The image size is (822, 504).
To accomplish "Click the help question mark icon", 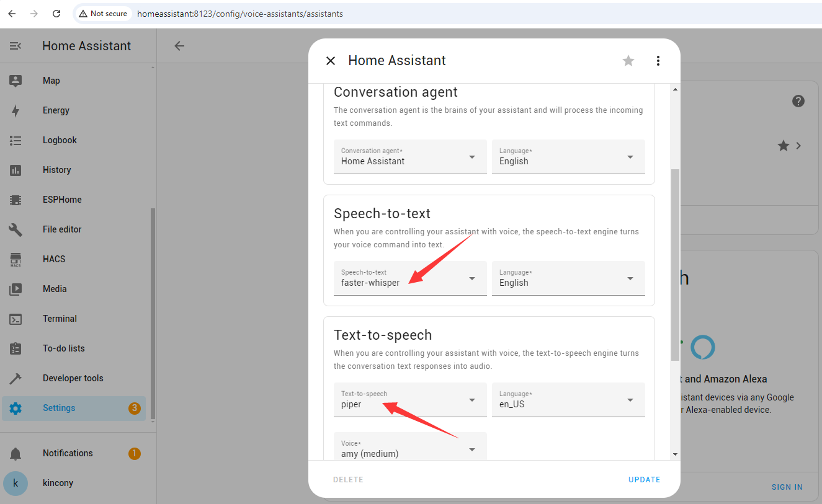I will pos(798,101).
